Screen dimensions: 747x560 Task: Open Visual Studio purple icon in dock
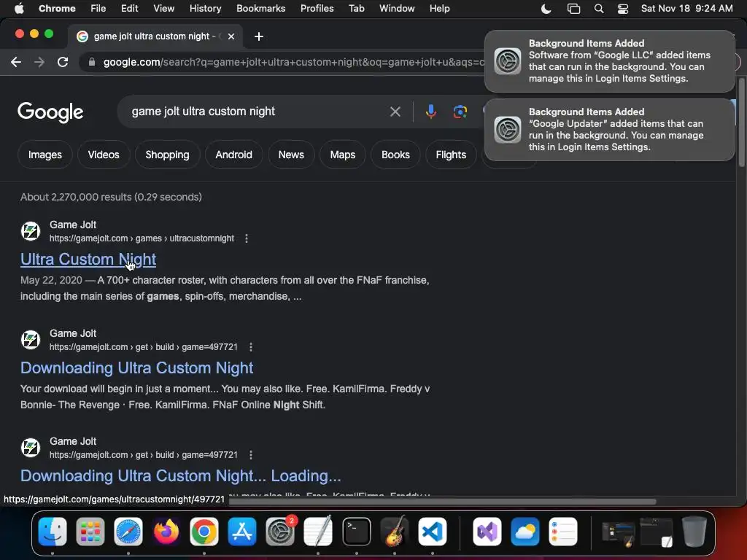coord(487,532)
